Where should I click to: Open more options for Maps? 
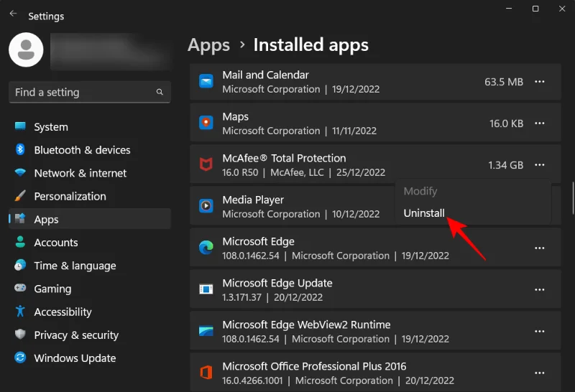click(540, 123)
